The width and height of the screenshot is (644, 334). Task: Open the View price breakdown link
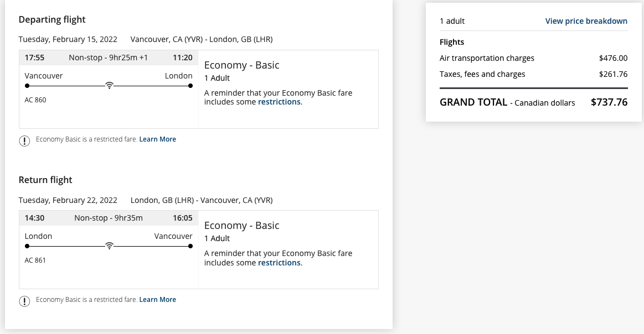click(x=586, y=21)
